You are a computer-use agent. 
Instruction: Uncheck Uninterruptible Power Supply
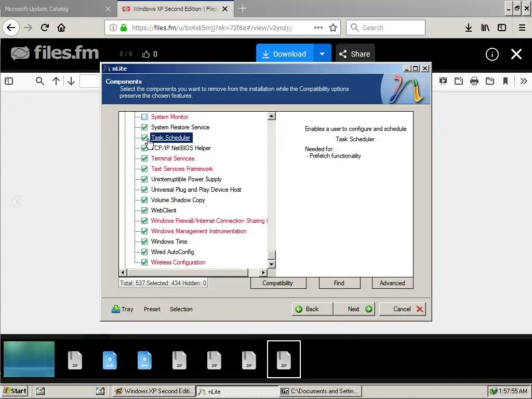[x=144, y=179]
